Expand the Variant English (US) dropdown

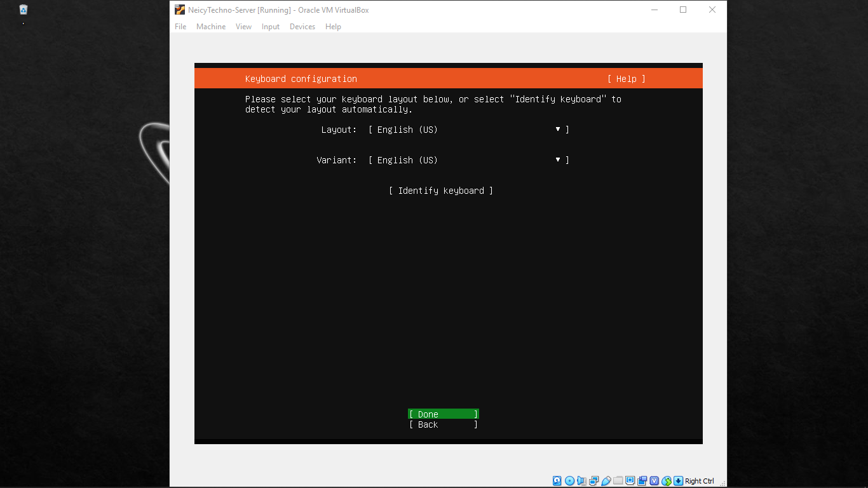(x=469, y=160)
